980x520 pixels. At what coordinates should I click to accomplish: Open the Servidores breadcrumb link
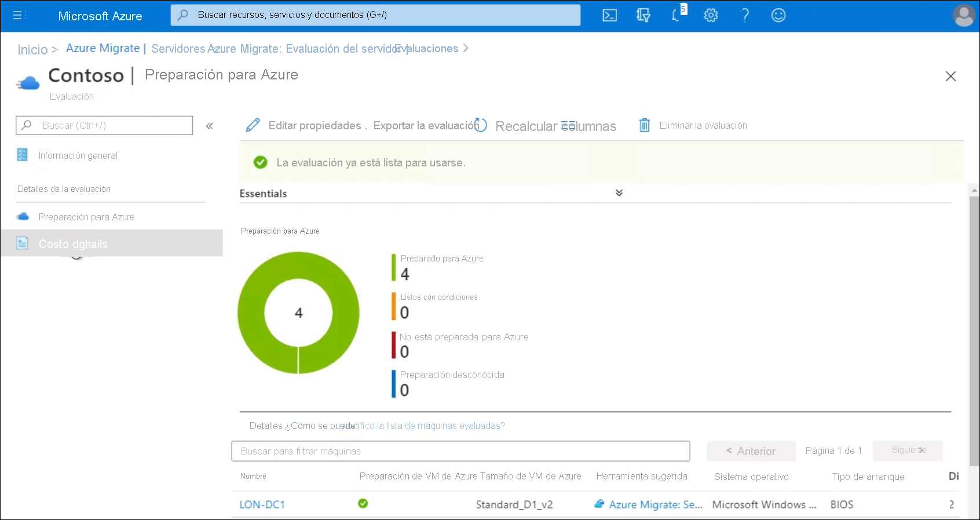178,49
